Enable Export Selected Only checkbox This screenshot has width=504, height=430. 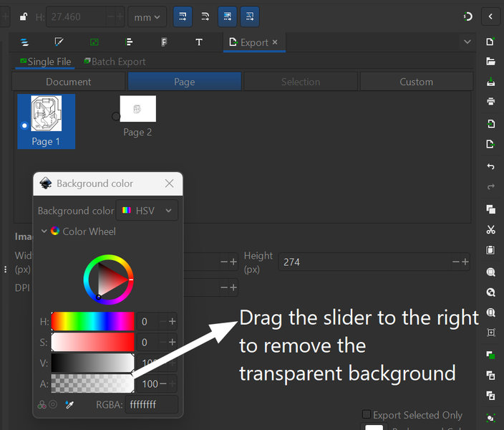click(x=367, y=414)
